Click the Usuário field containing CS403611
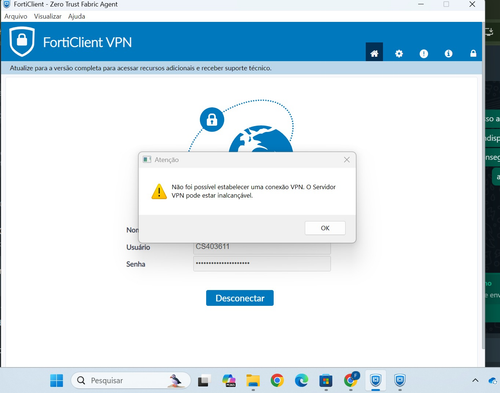The height and width of the screenshot is (393, 500). coord(262,248)
